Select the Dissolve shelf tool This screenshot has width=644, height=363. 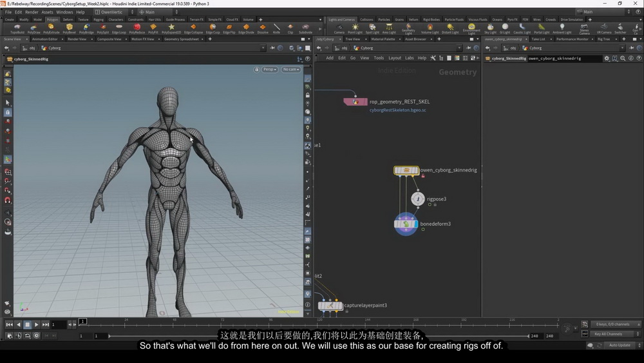[263, 29]
